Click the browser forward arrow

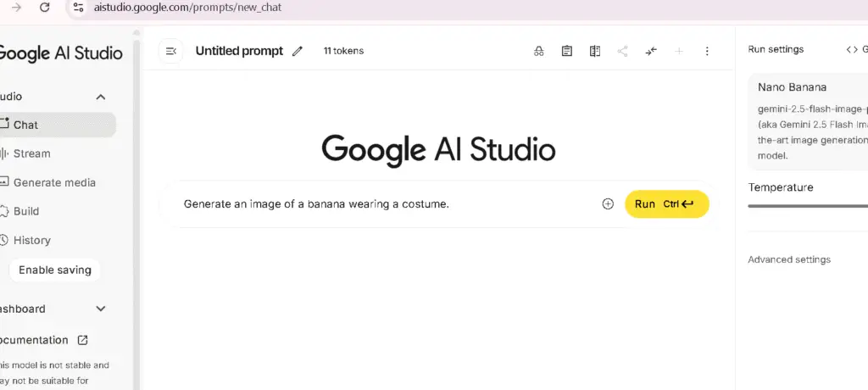tap(17, 8)
